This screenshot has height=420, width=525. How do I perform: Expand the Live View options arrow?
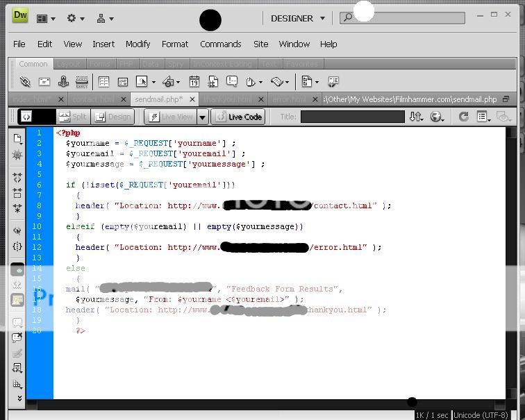pyautogui.click(x=203, y=117)
